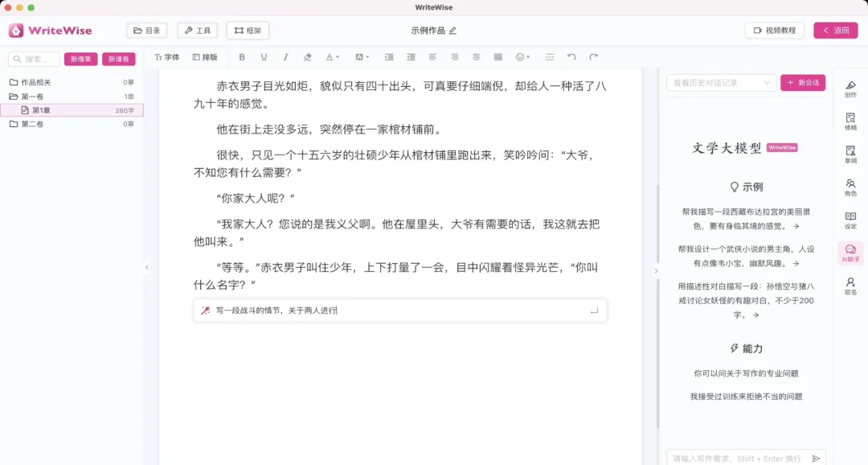Send the chat message with paper-plane icon
This screenshot has height=465, width=868.
pos(816,458)
